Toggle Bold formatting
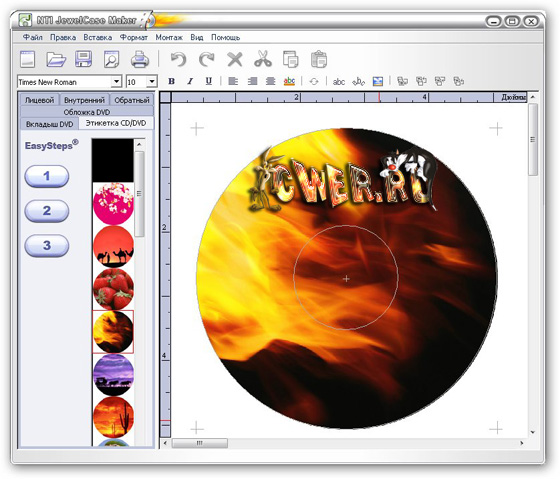This screenshot has width=560, height=479. (x=171, y=81)
